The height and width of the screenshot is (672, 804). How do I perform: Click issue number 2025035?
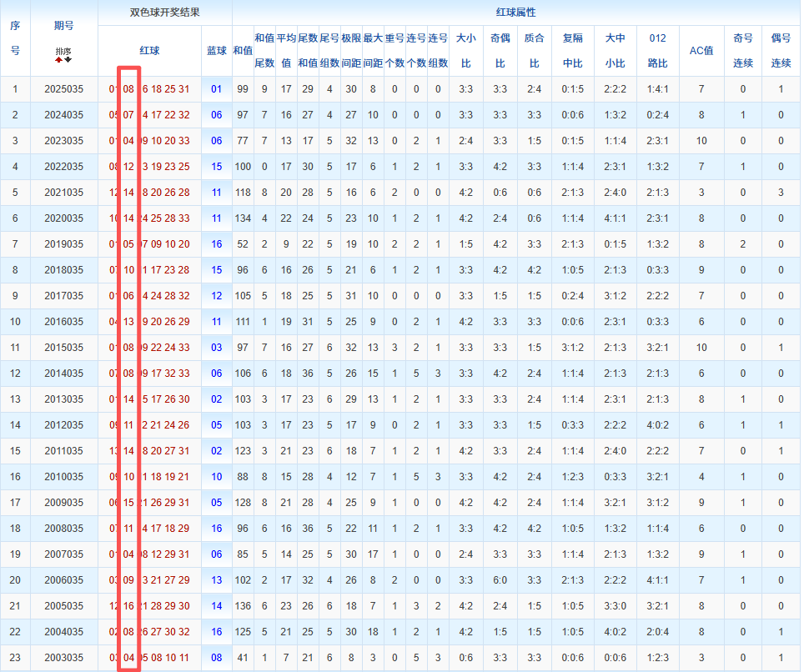(x=63, y=89)
